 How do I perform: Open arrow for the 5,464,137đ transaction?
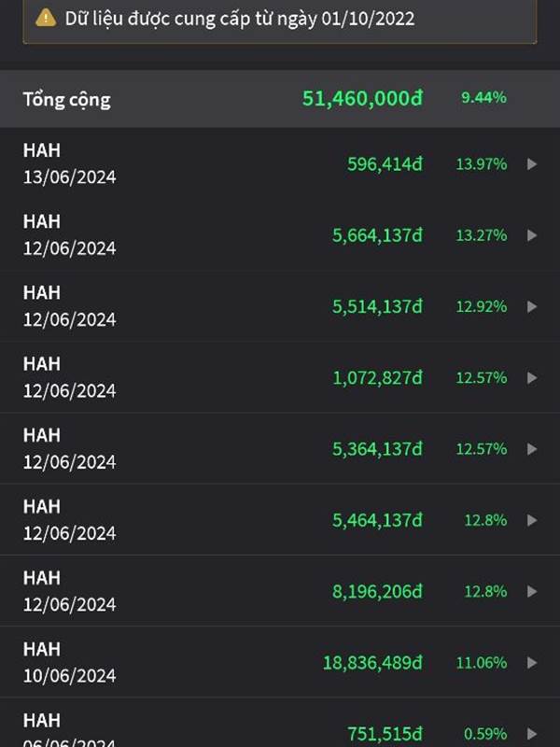click(x=532, y=520)
